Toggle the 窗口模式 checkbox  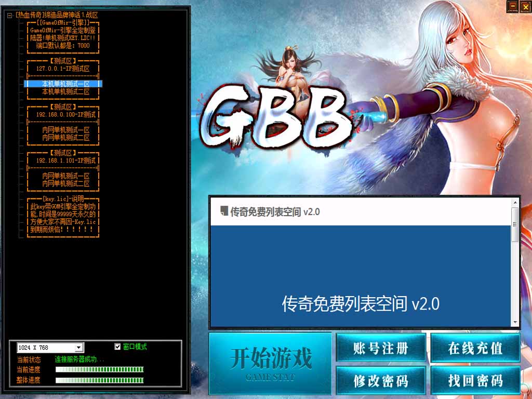point(117,347)
